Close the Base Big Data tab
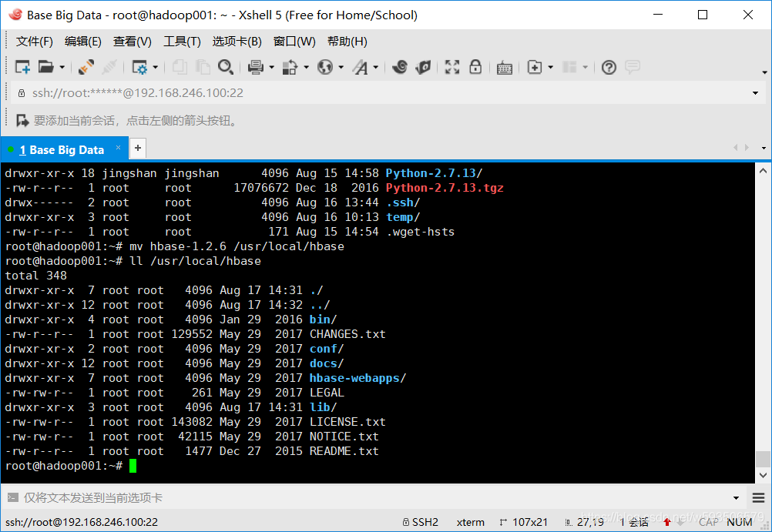 click(118, 148)
